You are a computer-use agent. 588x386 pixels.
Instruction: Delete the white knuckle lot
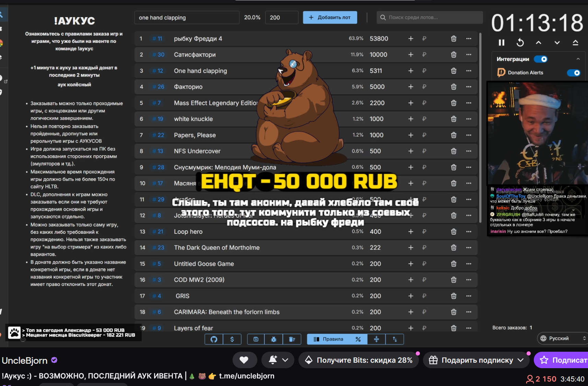(454, 119)
